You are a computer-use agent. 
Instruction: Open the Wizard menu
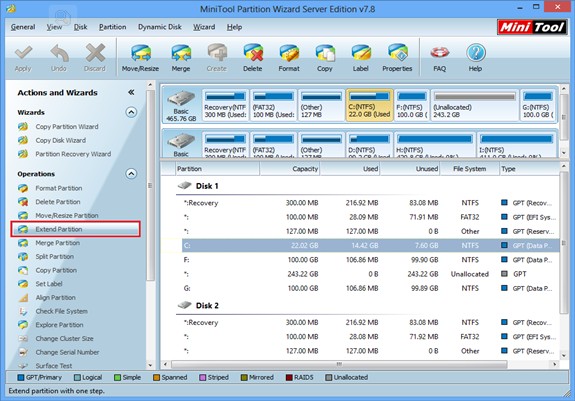coord(204,27)
